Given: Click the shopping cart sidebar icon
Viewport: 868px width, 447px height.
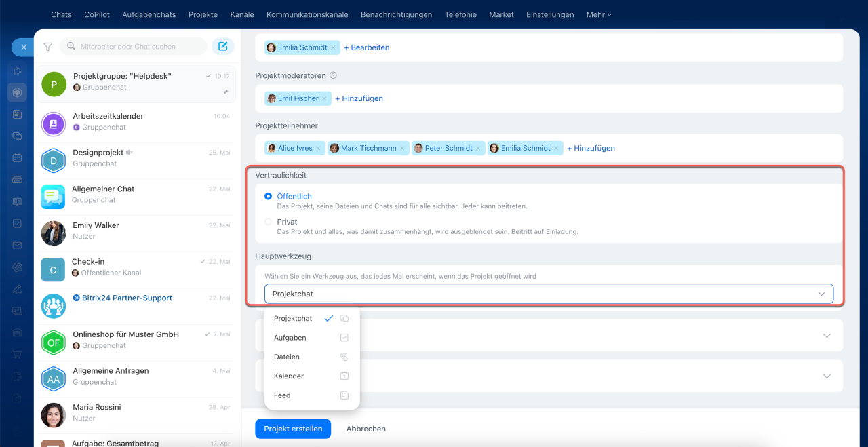Looking at the screenshot, I should [17, 355].
